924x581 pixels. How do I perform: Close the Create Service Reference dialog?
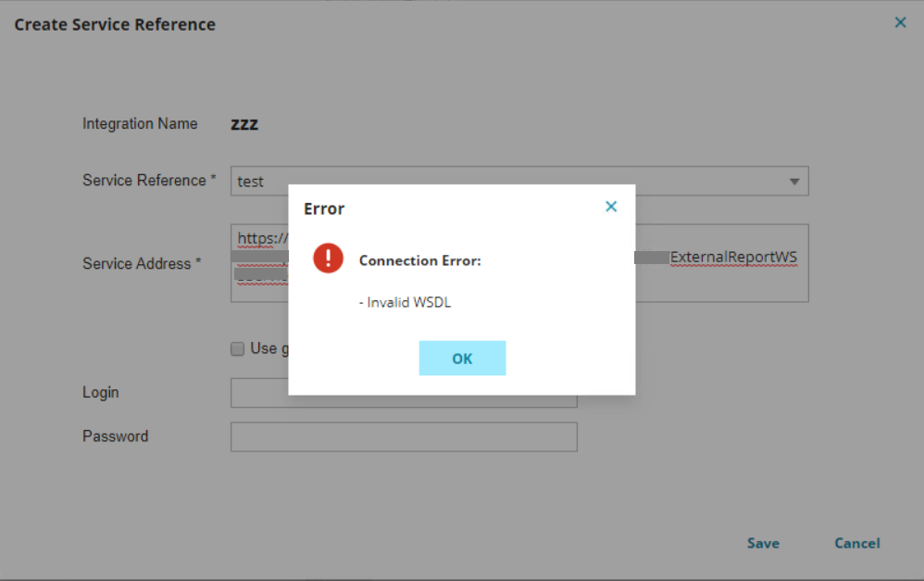click(x=900, y=23)
